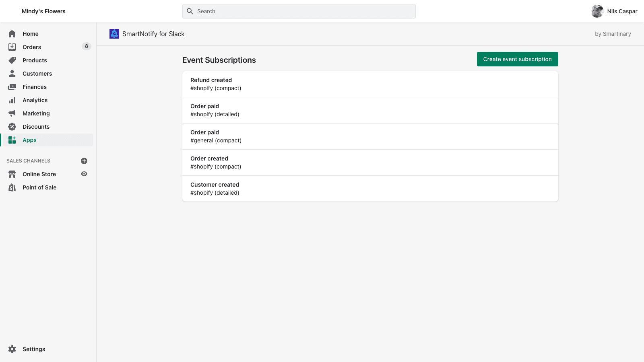Click the Point of Sale icon

(x=12, y=187)
